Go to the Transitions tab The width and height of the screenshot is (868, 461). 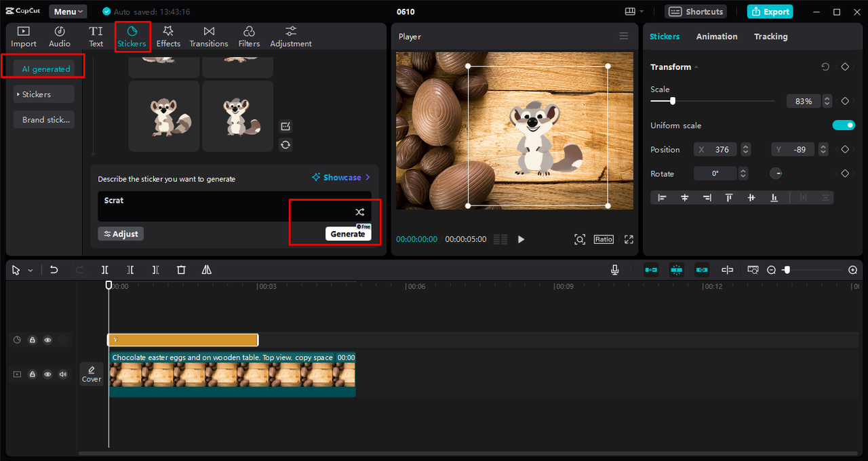[209, 37]
